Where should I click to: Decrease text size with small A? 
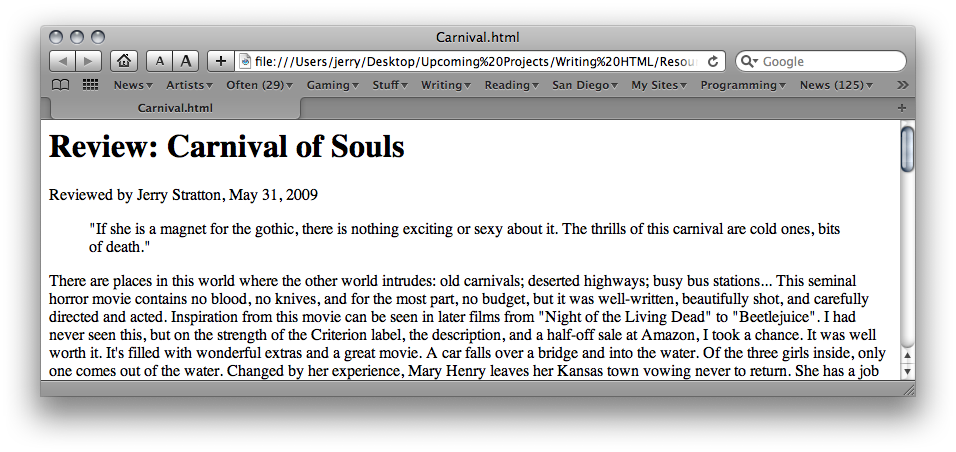[160, 61]
